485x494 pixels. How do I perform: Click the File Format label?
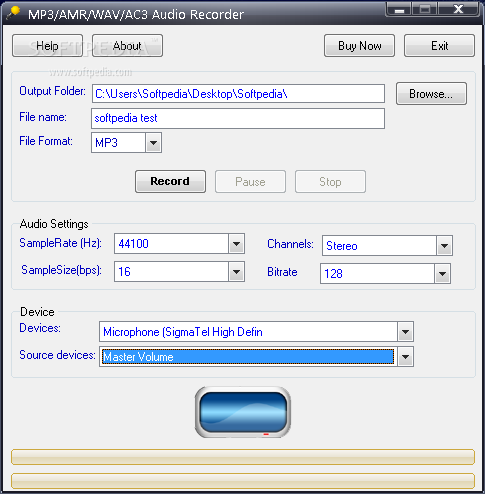pos(46,141)
